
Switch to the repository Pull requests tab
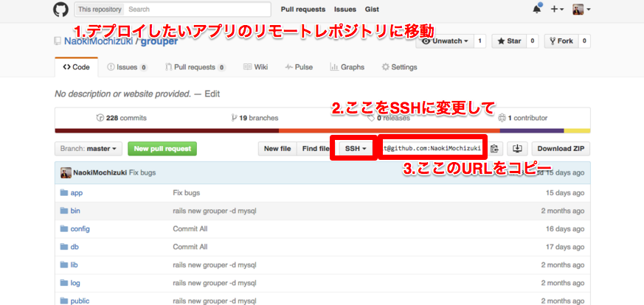point(195,67)
